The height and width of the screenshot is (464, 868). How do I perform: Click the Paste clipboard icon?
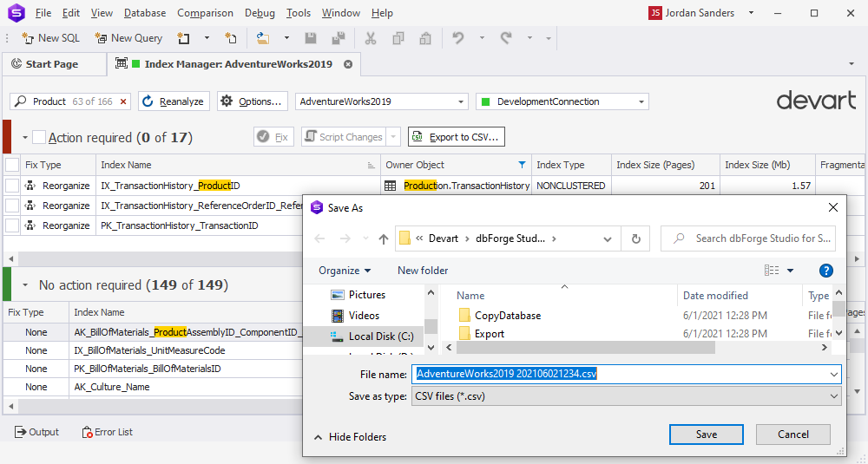pyautogui.click(x=425, y=38)
